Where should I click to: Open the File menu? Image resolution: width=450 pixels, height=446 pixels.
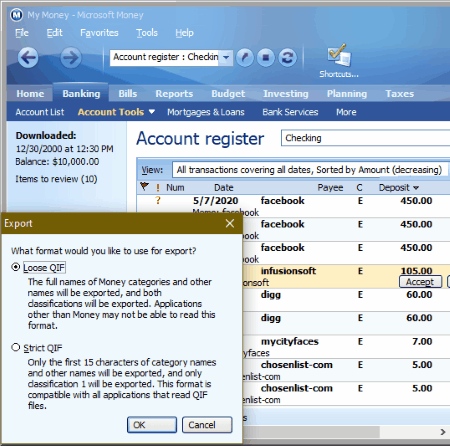click(22, 33)
